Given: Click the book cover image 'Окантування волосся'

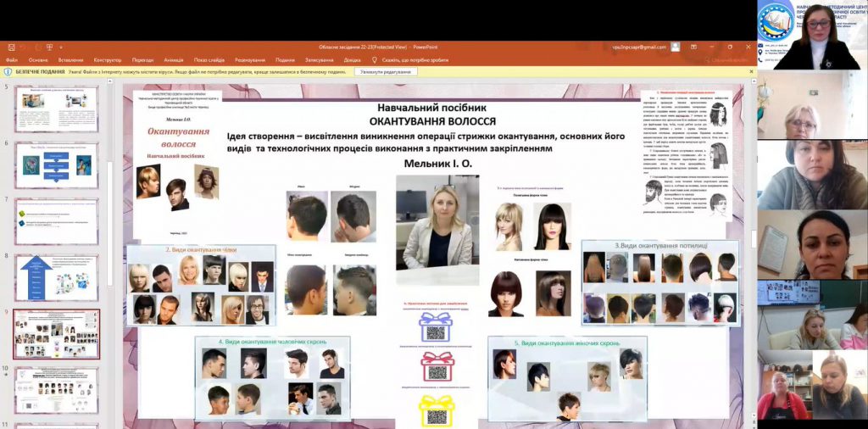Looking at the screenshot, I should click(x=177, y=164).
